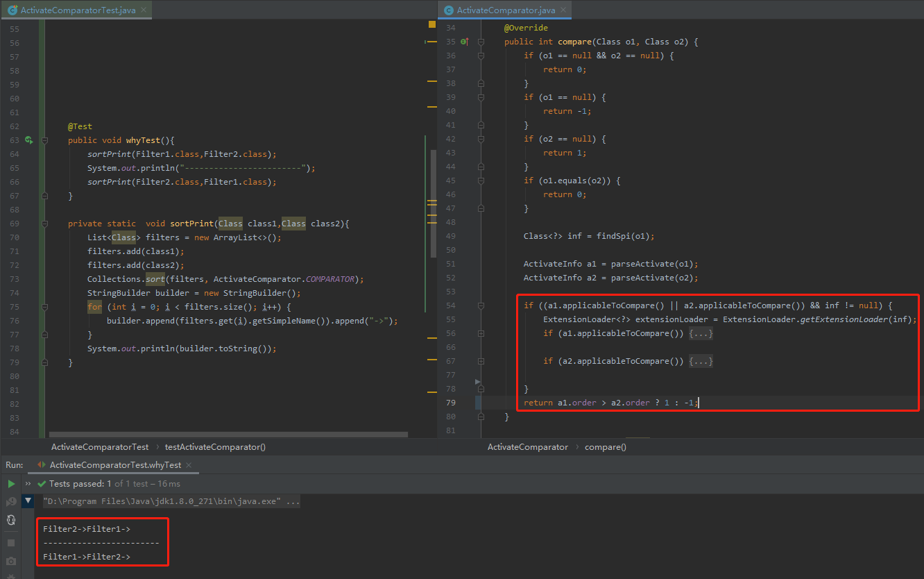Collapse the if block fold at line 54
Viewport: 924px width, 579px height.
[481, 306]
